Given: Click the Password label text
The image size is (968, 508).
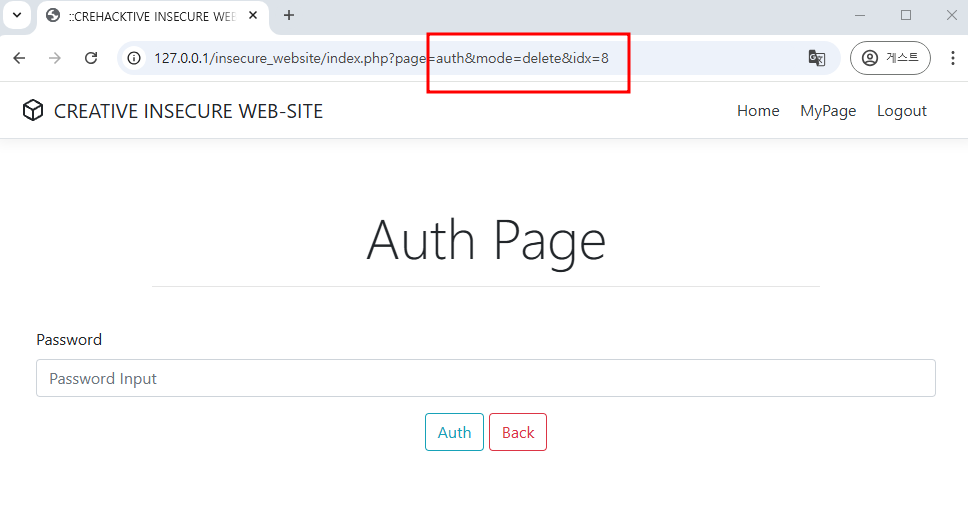Looking at the screenshot, I should tap(69, 339).
